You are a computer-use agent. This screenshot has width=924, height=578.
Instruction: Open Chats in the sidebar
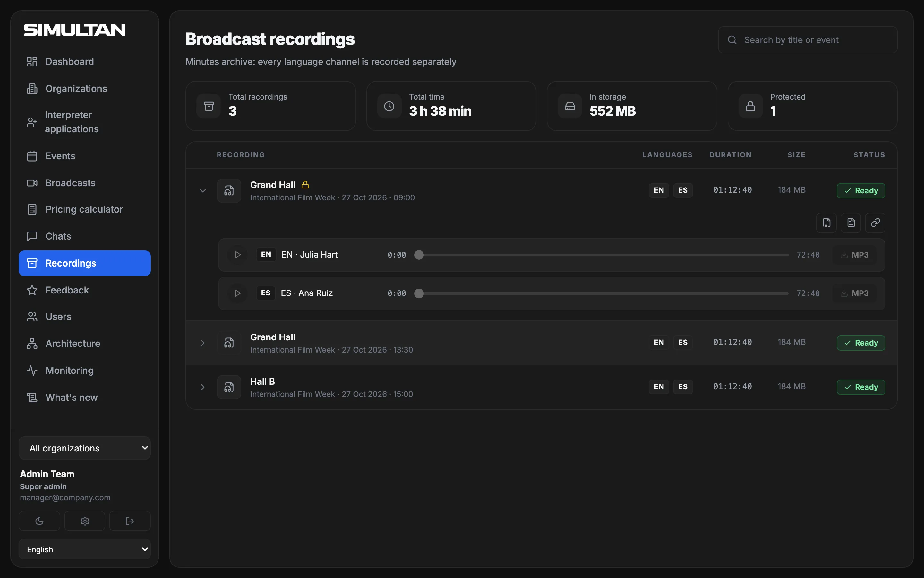coord(84,236)
